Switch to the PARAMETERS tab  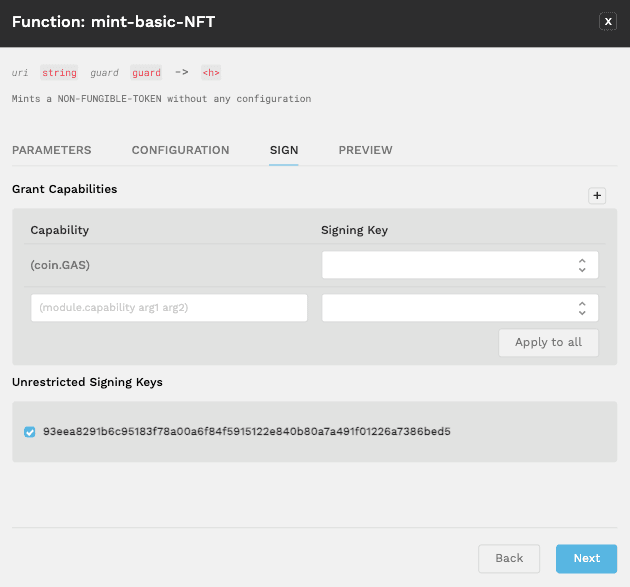(51, 150)
